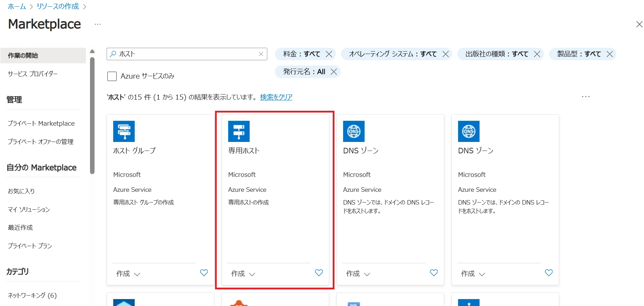Toggle the Azure サービスのみ checkbox
Image resolution: width=644 pixels, height=306 pixels.
click(112, 76)
